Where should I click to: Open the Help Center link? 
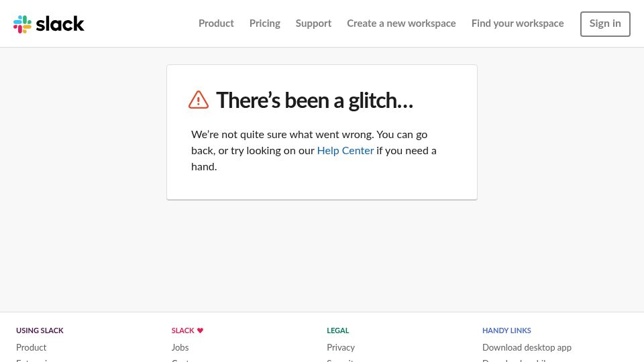[x=345, y=151]
